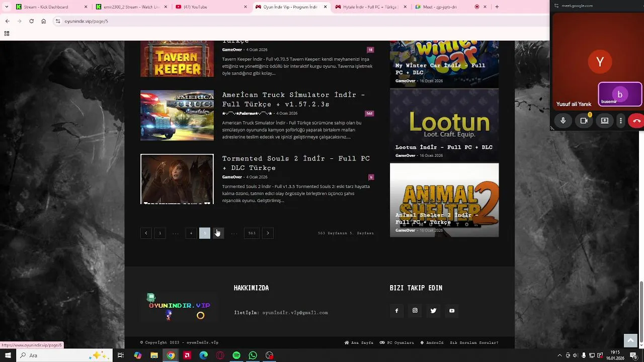
Task: Go to the next page arrow
Action: 268,233
